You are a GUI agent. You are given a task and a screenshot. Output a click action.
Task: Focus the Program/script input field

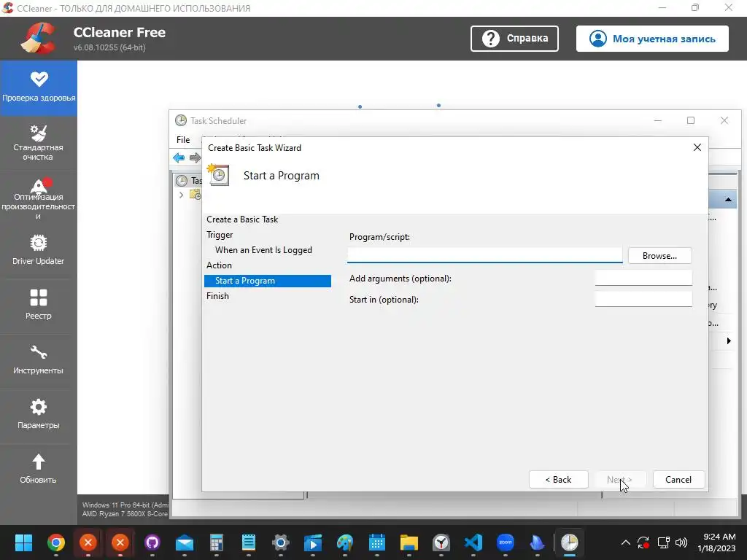[x=484, y=254]
